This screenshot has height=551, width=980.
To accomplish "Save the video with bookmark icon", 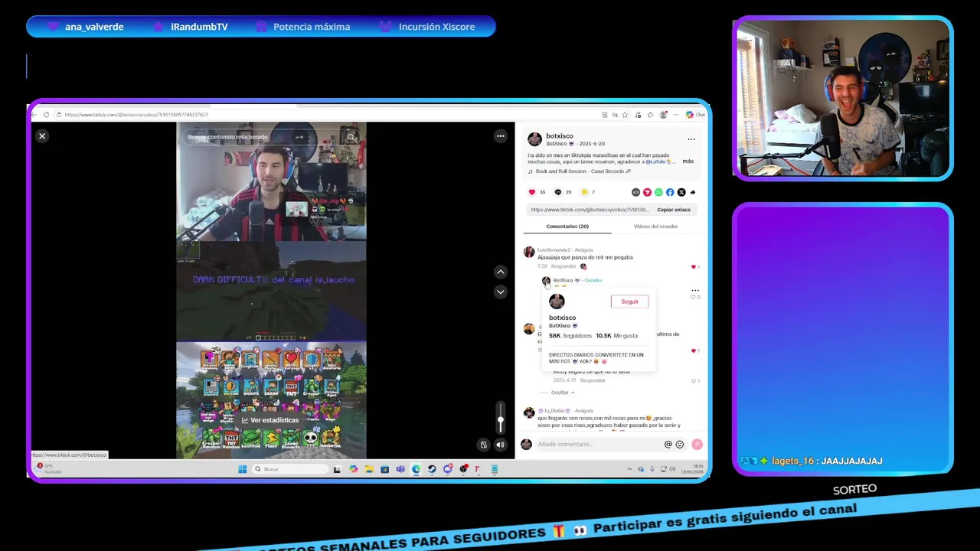I will 584,192.
